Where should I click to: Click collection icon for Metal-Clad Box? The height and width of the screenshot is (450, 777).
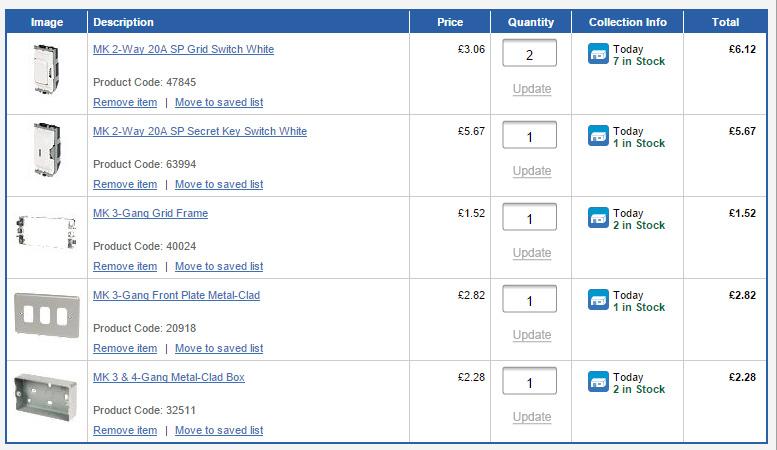click(598, 382)
